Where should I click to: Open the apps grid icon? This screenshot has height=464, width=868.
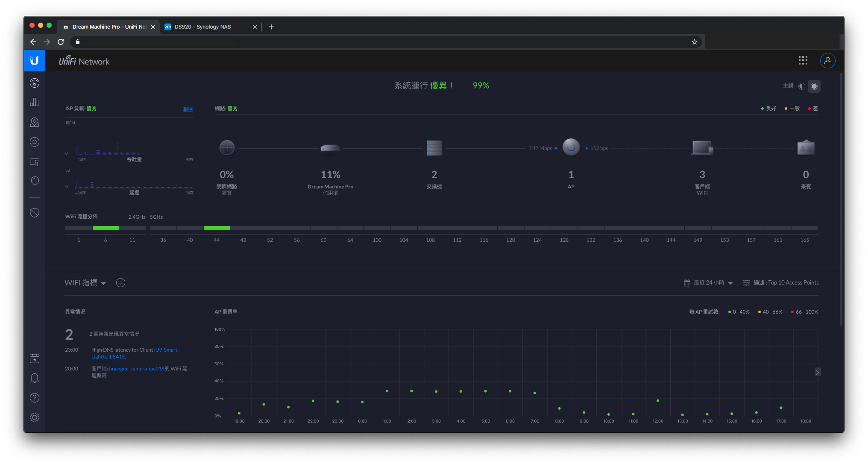(803, 61)
